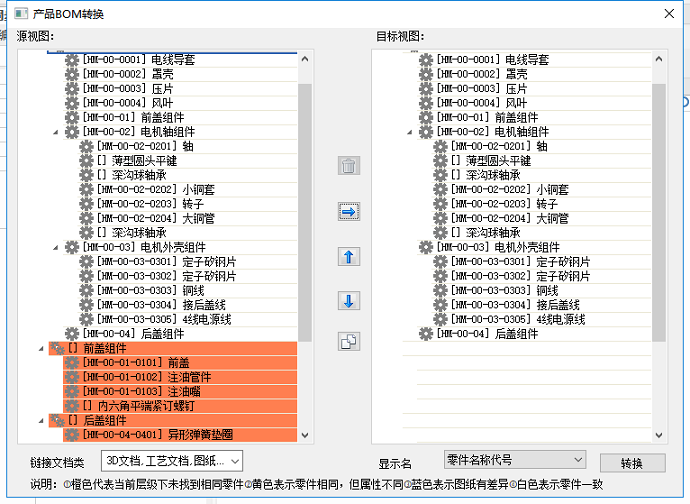Click the 转换 convert button
The width and height of the screenshot is (690, 504).
(632, 463)
